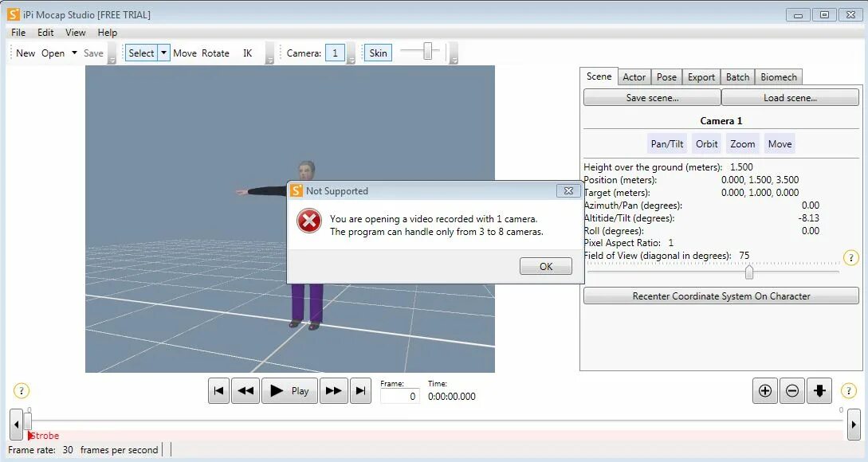868x462 pixels.
Task: Open help icon beside timeline zoom buttons
Action: [x=849, y=390]
